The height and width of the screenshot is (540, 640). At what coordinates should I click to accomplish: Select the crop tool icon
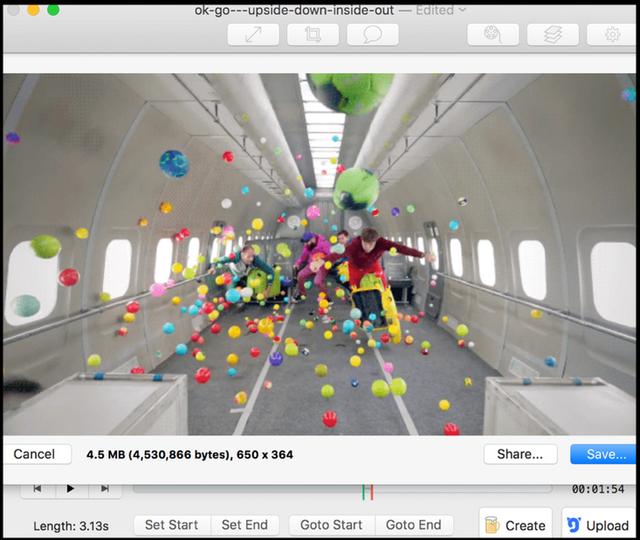click(313, 34)
